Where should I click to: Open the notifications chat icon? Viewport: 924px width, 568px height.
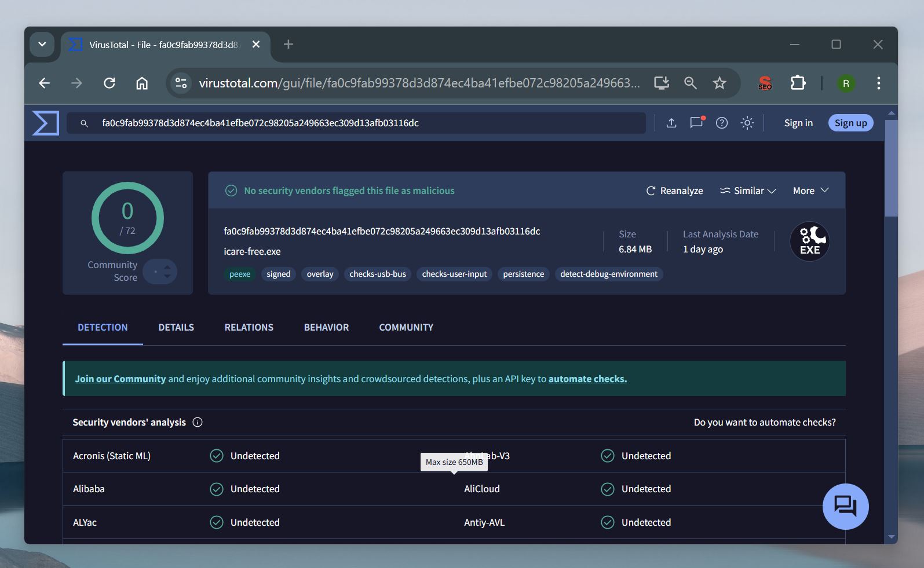coord(696,123)
